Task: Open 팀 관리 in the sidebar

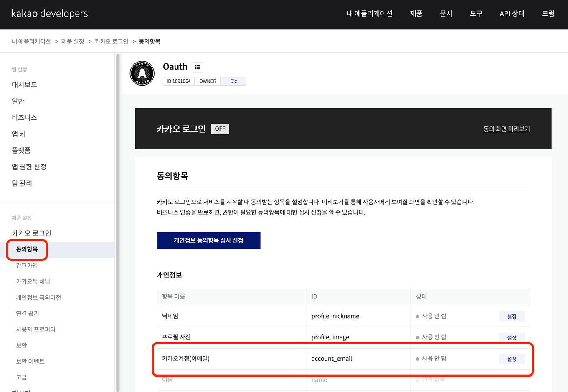Action: click(22, 183)
